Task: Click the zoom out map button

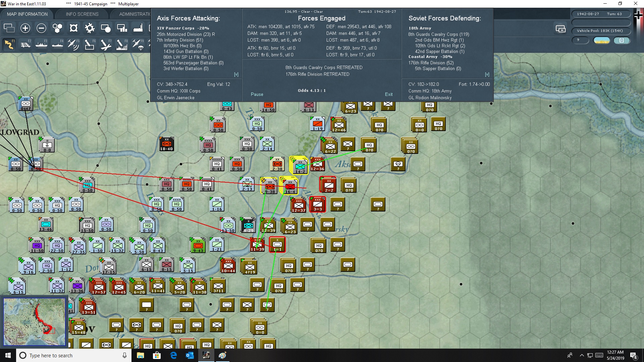Action: pos(41,28)
